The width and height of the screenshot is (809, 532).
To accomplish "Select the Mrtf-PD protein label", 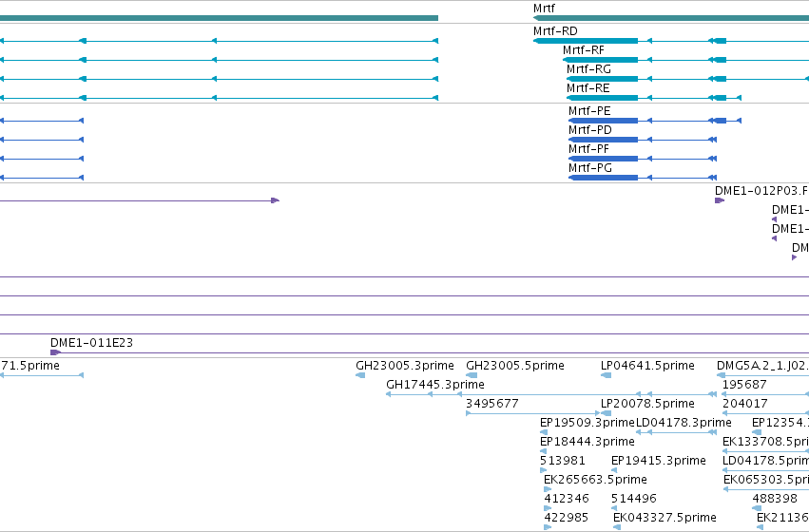I will click(589, 130).
